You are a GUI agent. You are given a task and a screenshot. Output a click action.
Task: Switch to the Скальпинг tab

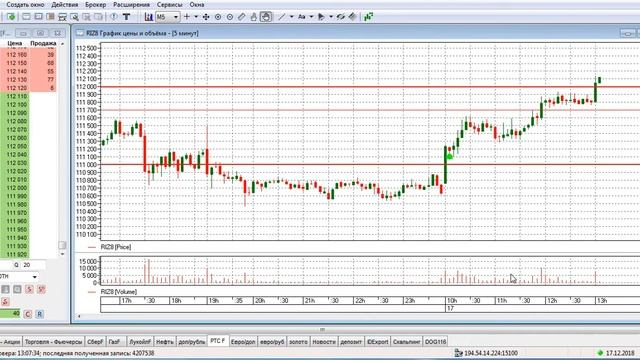(x=407, y=342)
